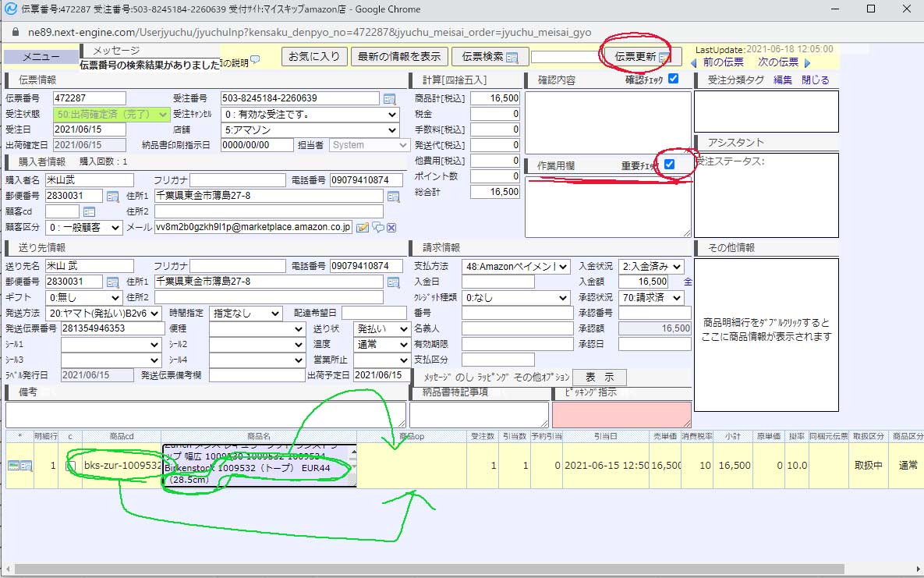924x578 pixels.
Task: Click the 発送伝票番号 input field
Action: pos(112,328)
